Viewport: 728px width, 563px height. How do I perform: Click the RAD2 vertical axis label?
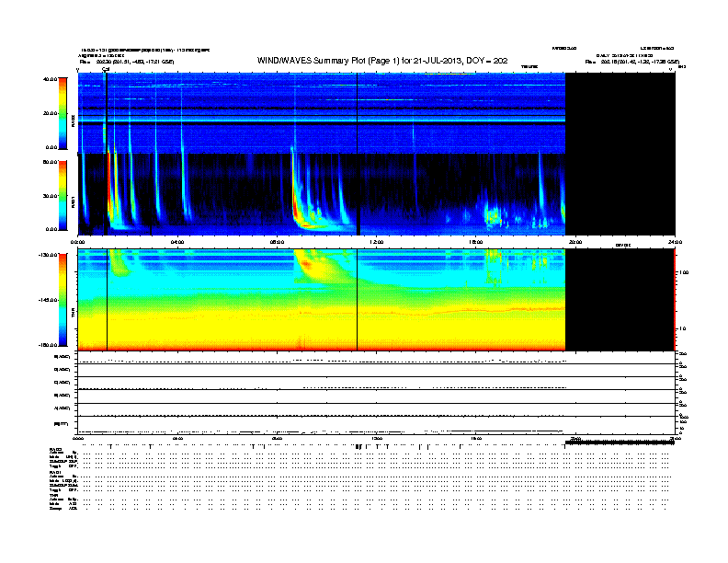[73, 120]
